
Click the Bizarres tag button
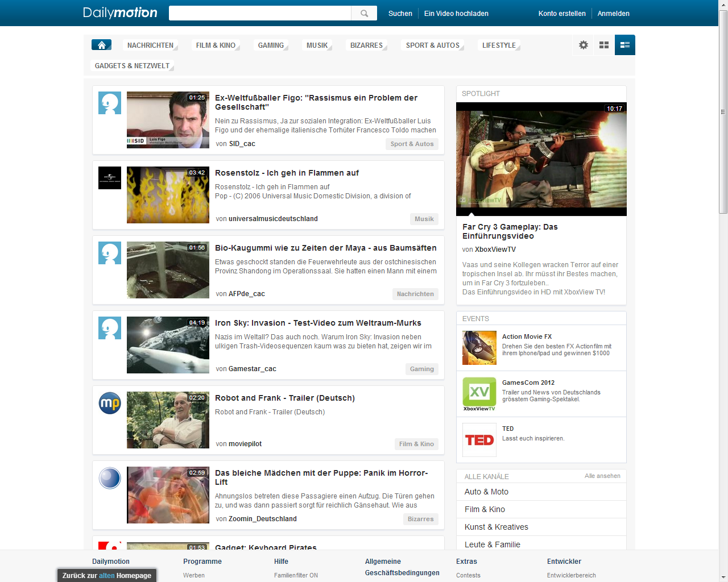coord(421,519)
